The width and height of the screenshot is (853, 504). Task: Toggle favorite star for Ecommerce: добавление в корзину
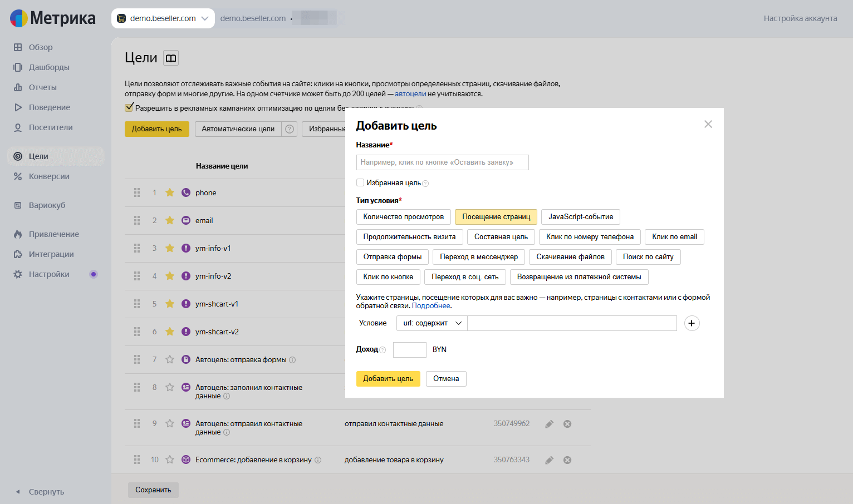click(170, 459)
